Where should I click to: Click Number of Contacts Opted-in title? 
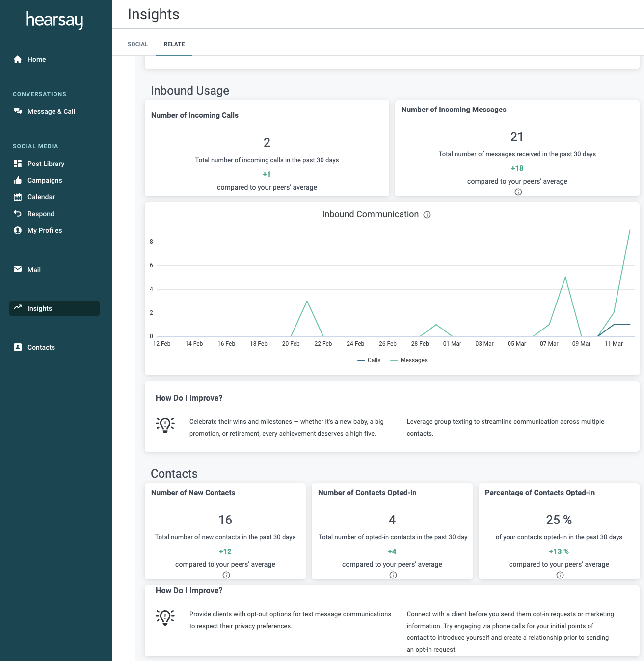(x=367, y=493)
